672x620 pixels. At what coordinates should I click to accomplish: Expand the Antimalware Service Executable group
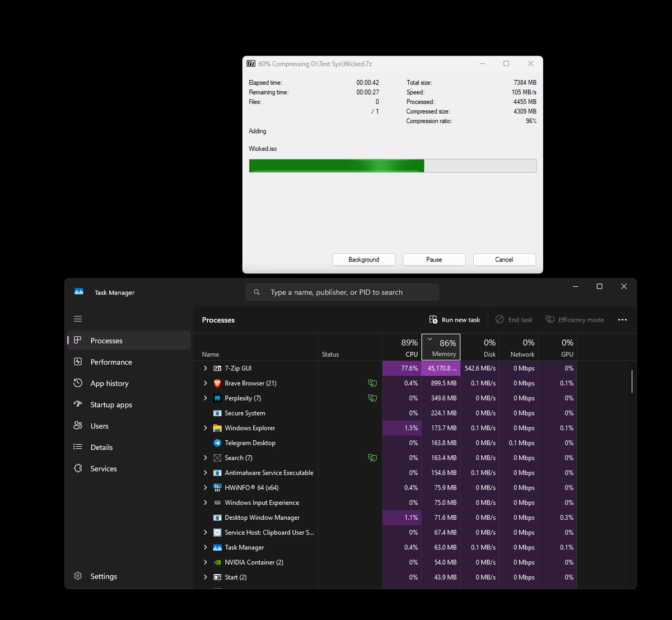pyautogui.click(x=206, y=473)
